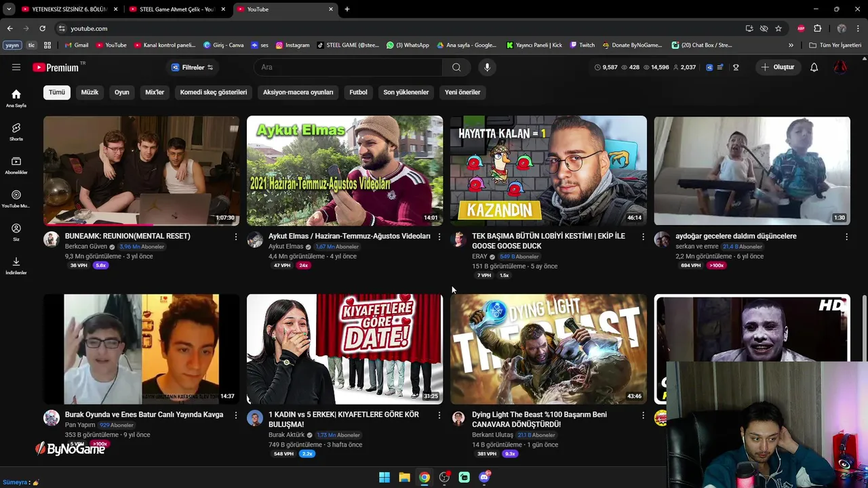Click the blue vidIQ badge near stats
The height and width of the screenshot is (488, 868).
pos(709,67)
